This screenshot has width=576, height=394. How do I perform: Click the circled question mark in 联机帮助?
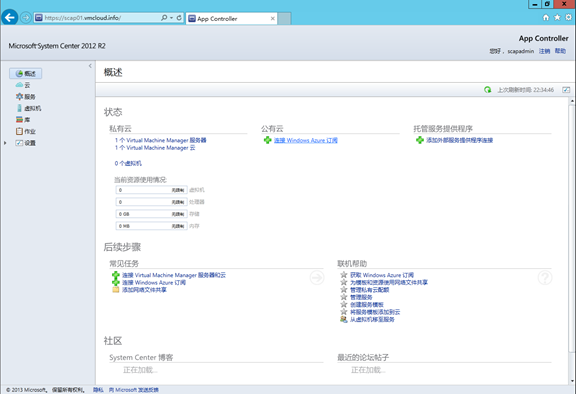click(545, 278)
